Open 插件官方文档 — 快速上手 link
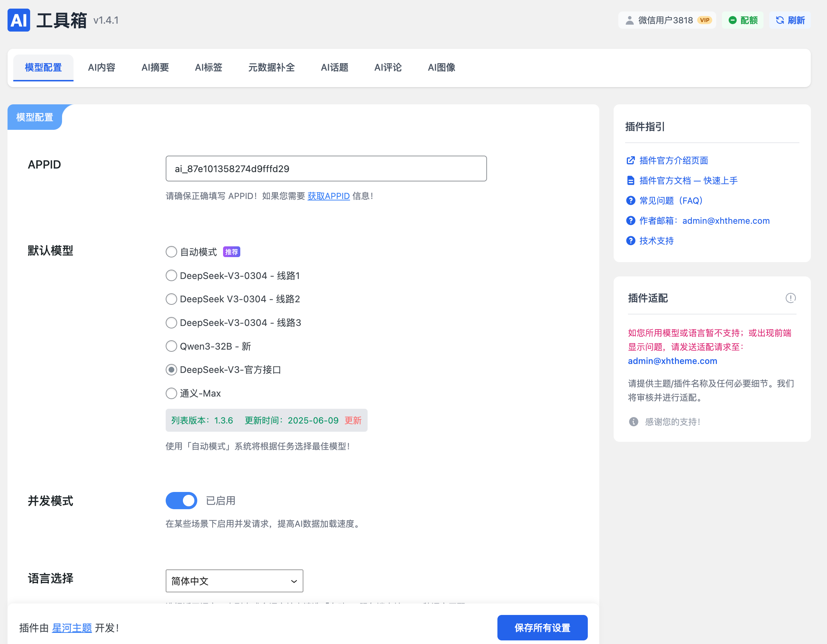 coord(689,181)
